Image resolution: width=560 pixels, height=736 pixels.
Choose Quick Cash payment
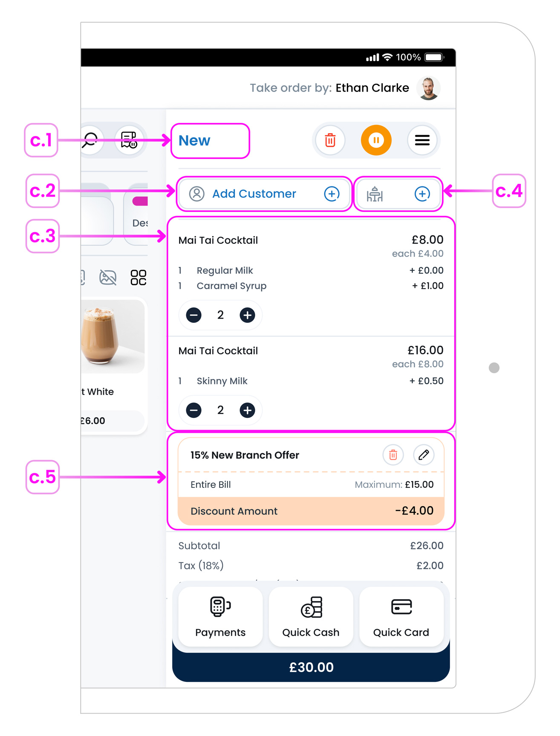311,617
